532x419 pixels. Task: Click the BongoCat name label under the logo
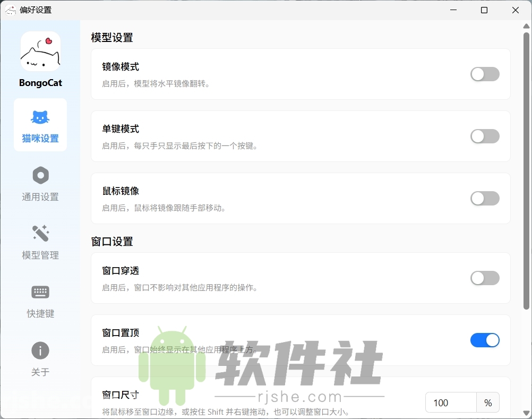pos(40,83)
